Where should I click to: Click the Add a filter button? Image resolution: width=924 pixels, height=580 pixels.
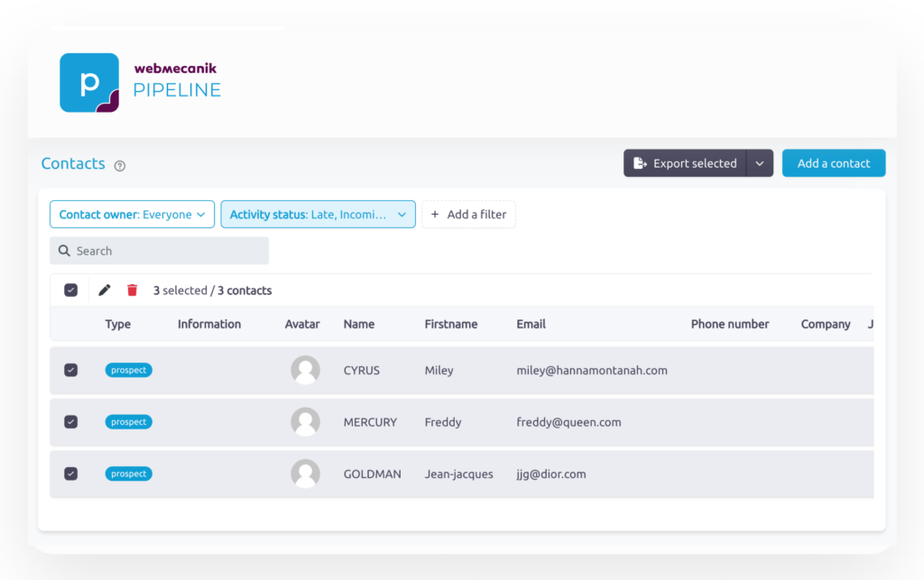468,215
